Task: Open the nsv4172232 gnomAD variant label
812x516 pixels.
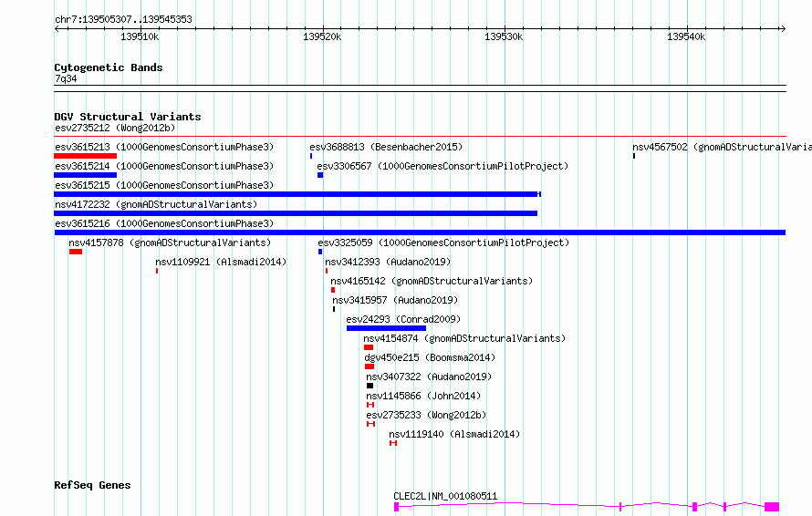Action: (x=156, y=204)
